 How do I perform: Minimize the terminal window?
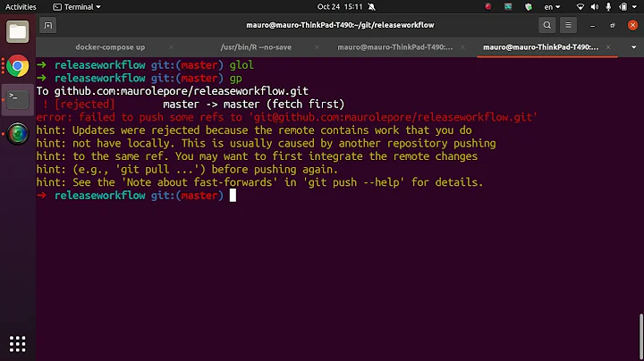pos(592,25)
